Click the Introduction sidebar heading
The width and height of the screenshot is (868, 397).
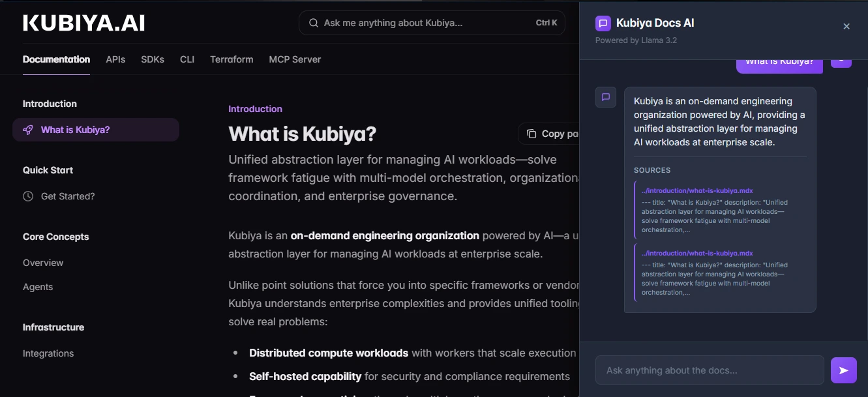50,104
